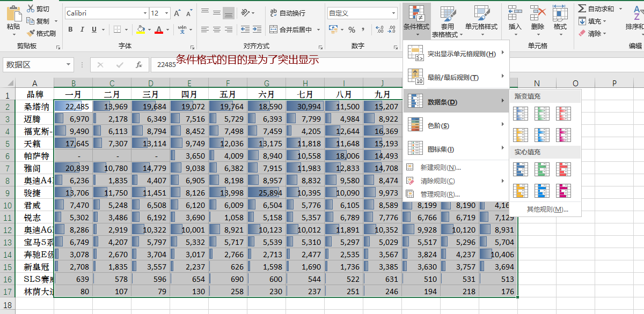Apply the green gradient fill data bar
This screenshot has width=644, height=314.
542,113
